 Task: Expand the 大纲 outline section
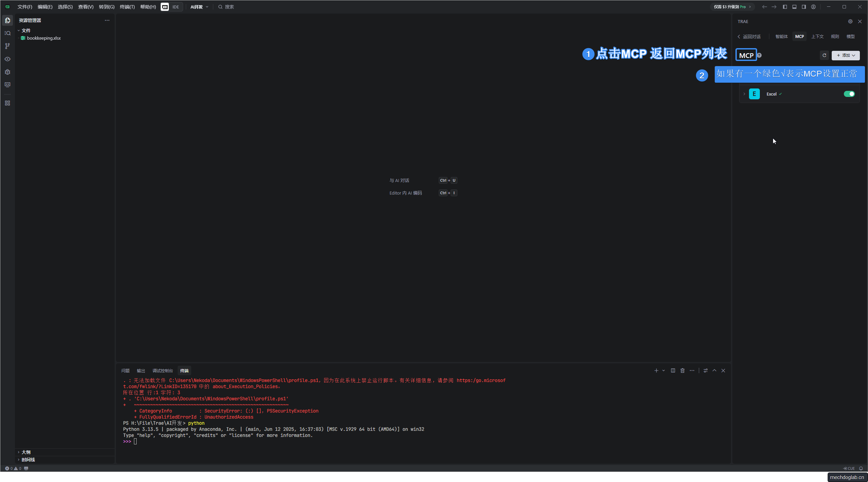[x=26, y=452]
